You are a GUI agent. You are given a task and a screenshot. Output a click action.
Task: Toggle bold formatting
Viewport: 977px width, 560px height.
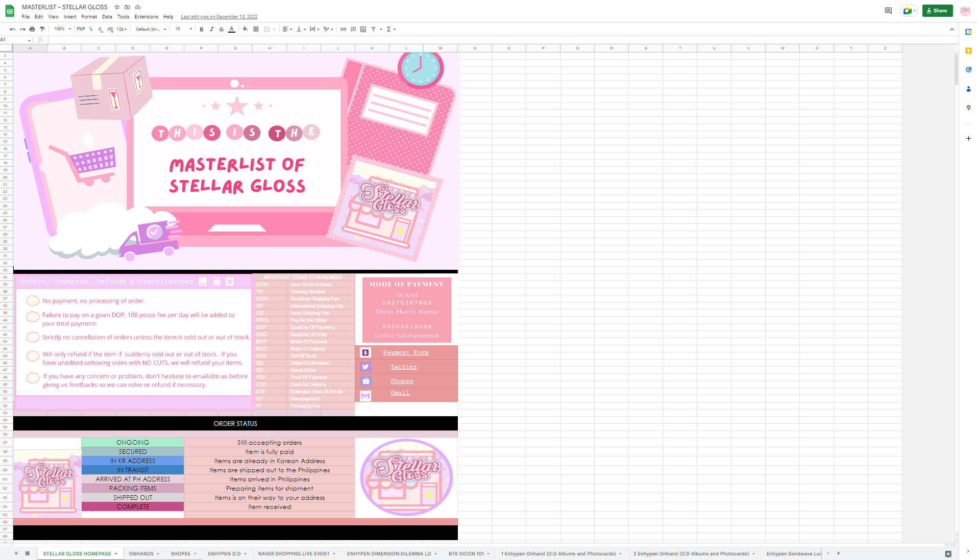(x=202, y=29)
